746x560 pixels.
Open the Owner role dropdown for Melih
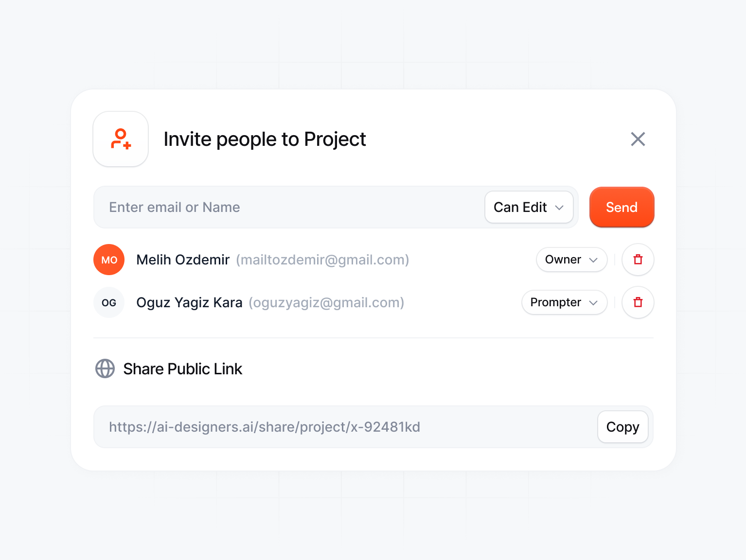(x=571, y=260)
